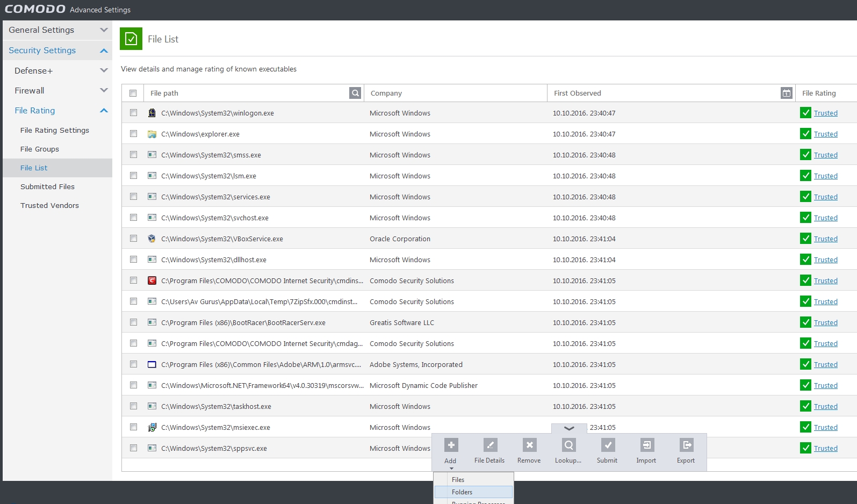Click green trusted check icon for BootRacerServ.exe
The height and width of the screenshot is (504, 857).
click(805, 322)
